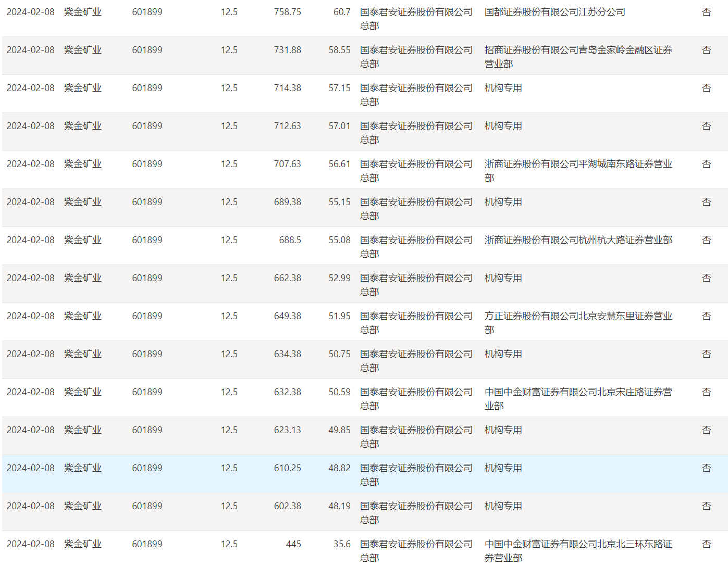Screen dimensions: 728x567
Task: Click buyer 国都证券股份有限公司江苏分公司
Action: pos(555,12)
